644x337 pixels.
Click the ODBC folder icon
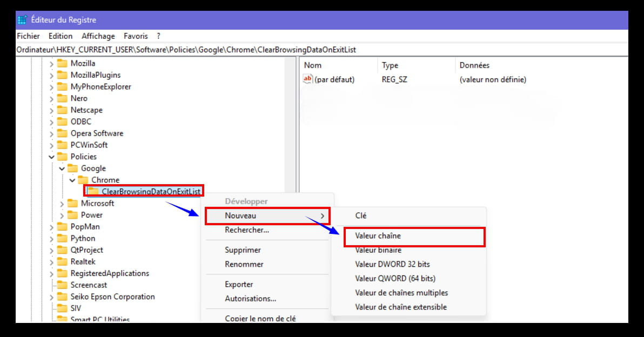tap(63, 122)
